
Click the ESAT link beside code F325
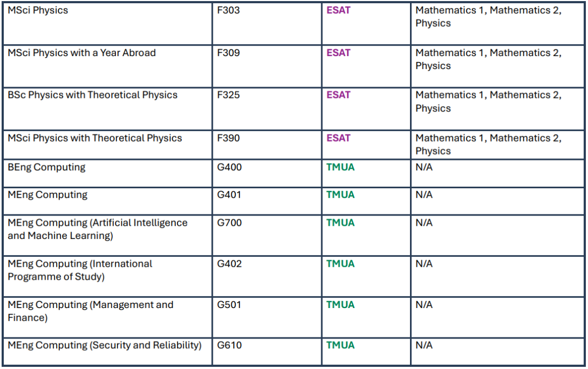tap(338, 95)
